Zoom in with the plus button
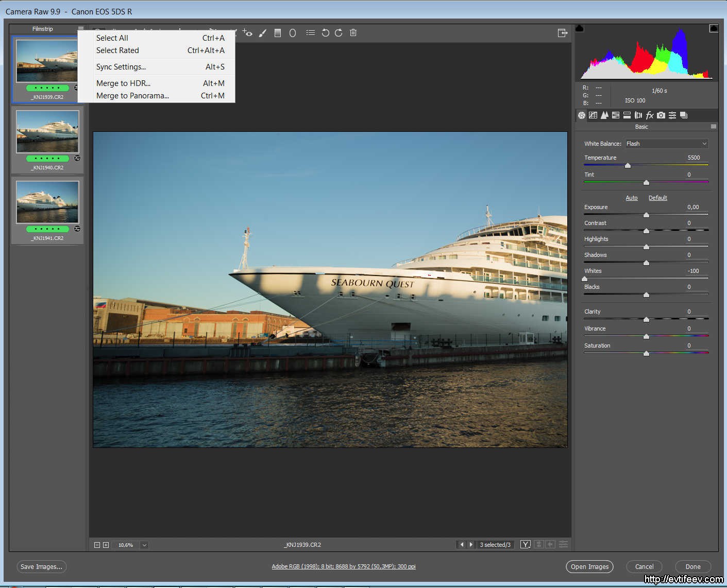Viewport: 727px width, 588px height. (x=106, y=545)
